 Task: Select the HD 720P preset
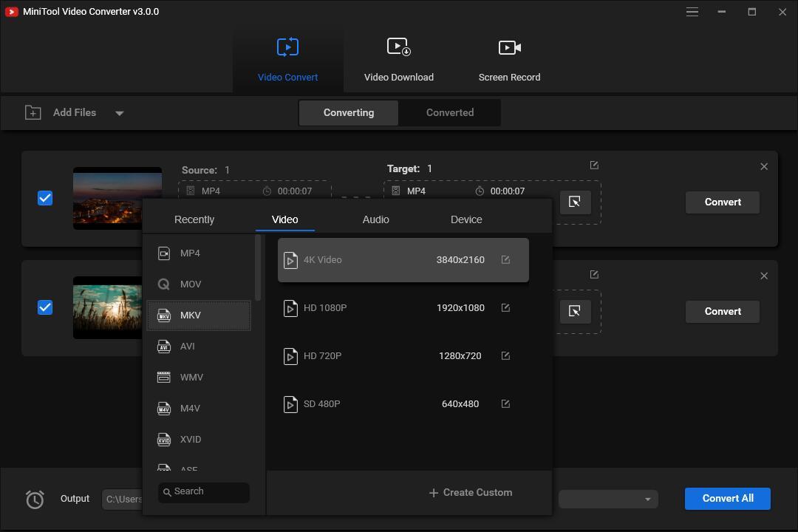[x=403, y=356]
